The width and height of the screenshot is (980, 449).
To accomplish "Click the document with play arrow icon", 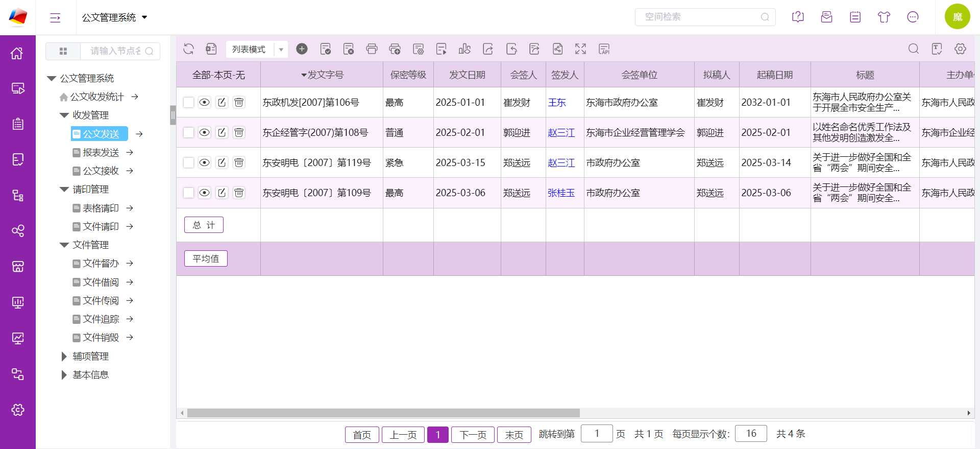I will [x=442, y=49].
